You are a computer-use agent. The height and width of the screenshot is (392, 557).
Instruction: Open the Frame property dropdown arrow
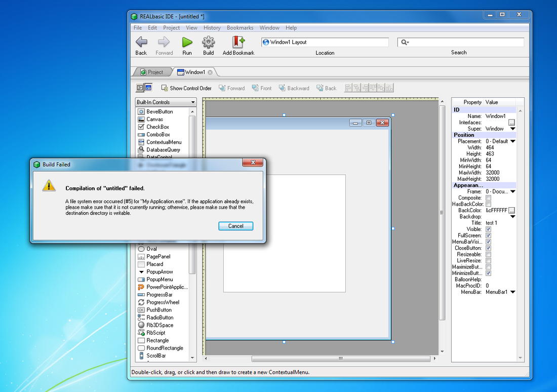tap(512, 191)
